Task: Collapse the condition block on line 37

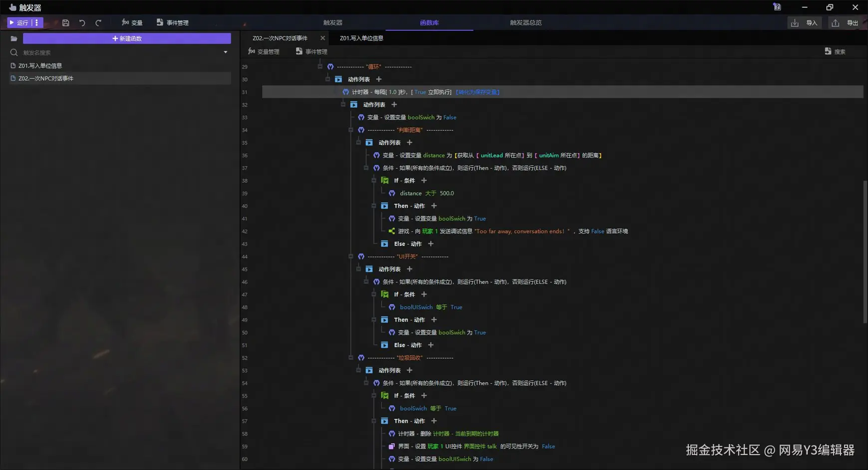Action: point(366,168)
